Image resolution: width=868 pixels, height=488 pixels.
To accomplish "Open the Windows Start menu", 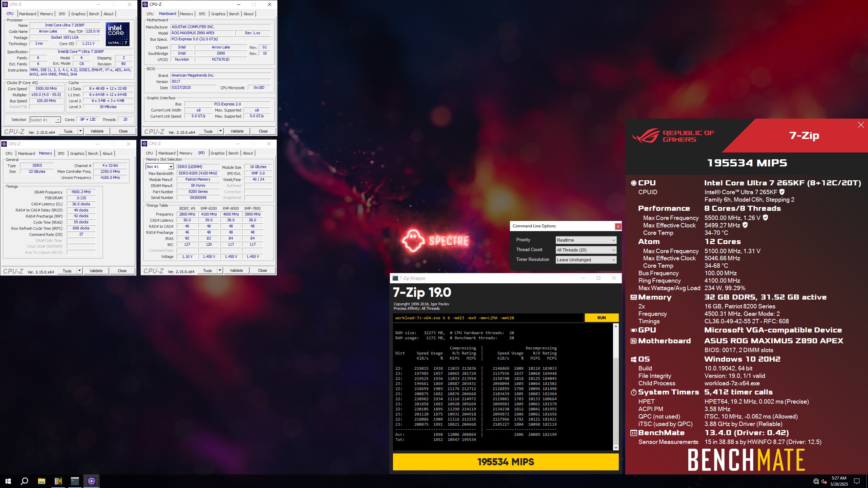I will tap(8, 481).
